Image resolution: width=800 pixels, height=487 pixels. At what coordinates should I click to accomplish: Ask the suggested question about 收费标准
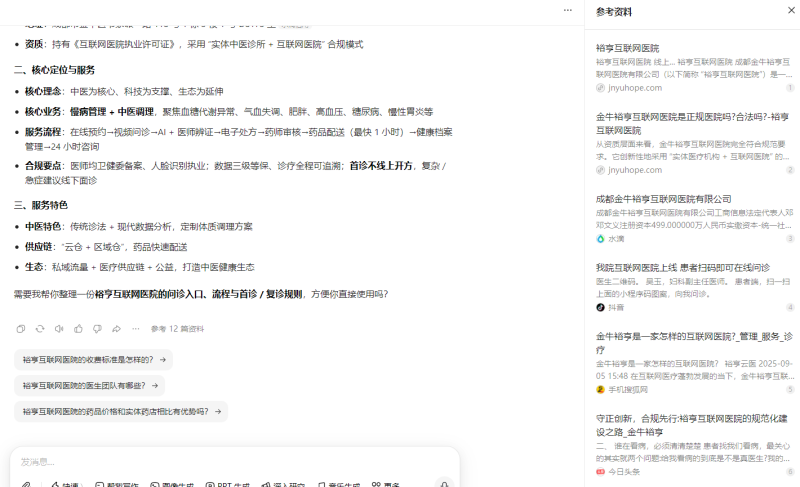[x=93, y=360]
